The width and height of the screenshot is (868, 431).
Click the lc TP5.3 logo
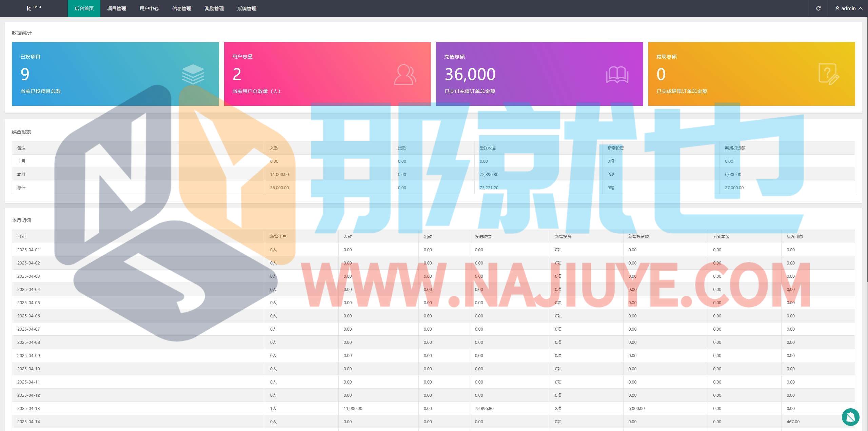[34, 8]
